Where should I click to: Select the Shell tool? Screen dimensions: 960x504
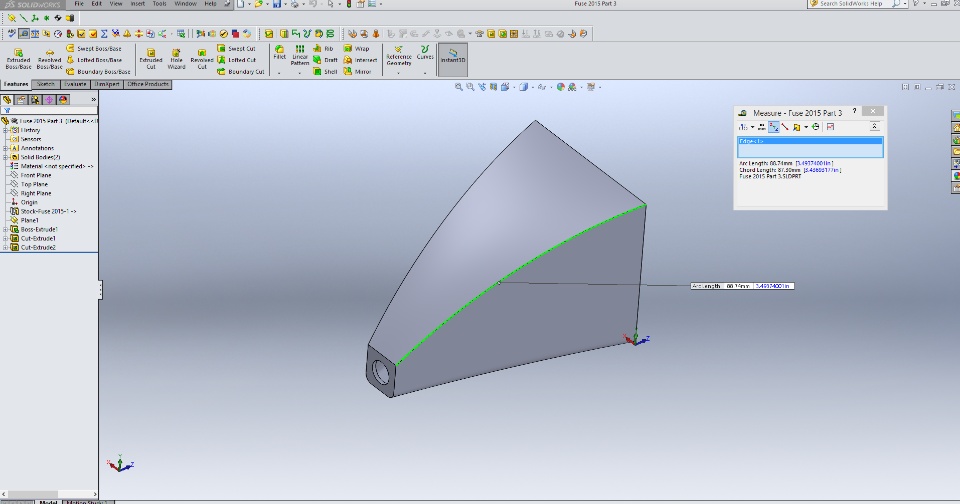[325, 72]
